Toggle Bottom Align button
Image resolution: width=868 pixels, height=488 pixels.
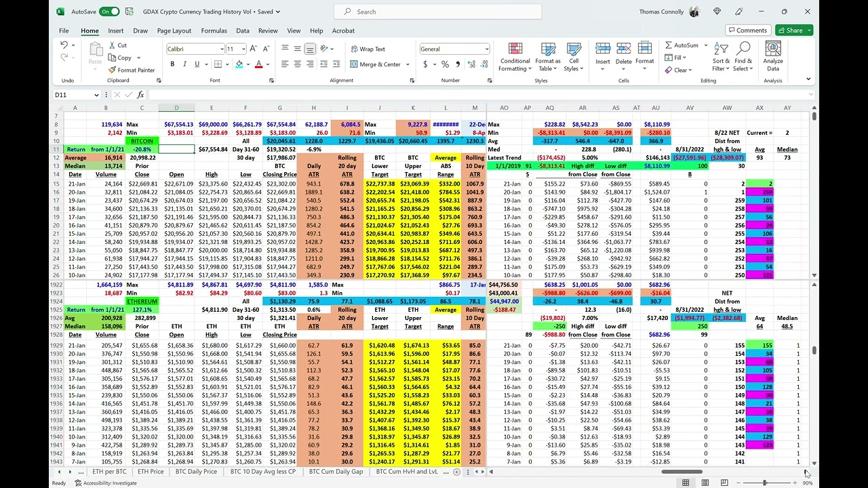[x=310, y=49]
